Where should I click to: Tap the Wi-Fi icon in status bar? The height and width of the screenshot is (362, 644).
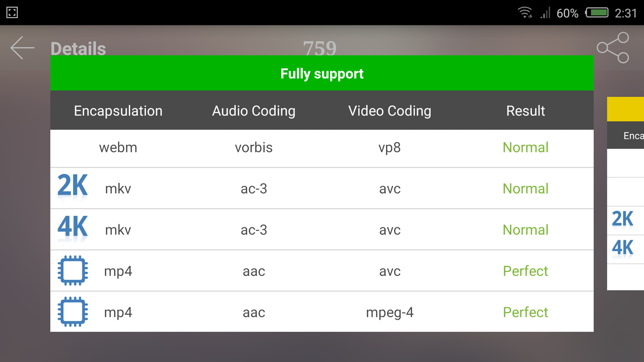pyautogui.click(x=525, y=12)
